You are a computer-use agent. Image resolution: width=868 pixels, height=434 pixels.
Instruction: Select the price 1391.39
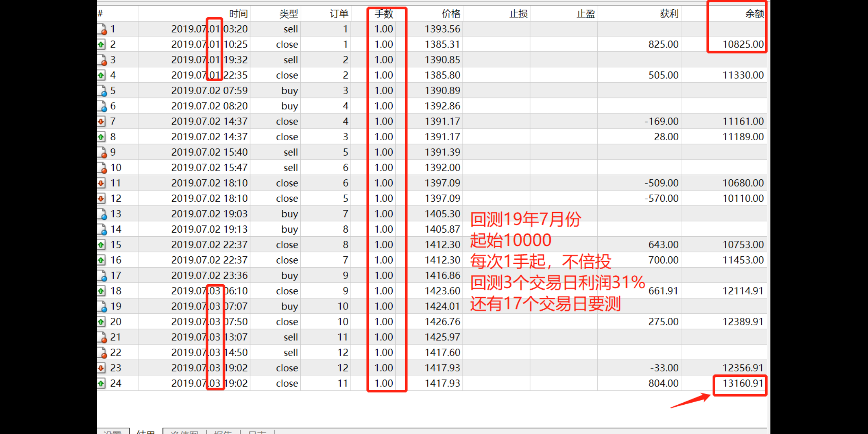pos(442,152)
